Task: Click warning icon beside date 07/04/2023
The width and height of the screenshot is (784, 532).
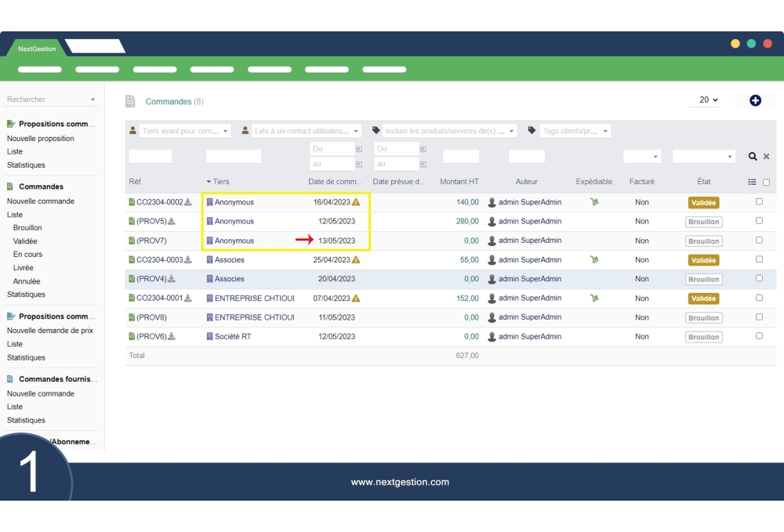Action: coord(356,299)
